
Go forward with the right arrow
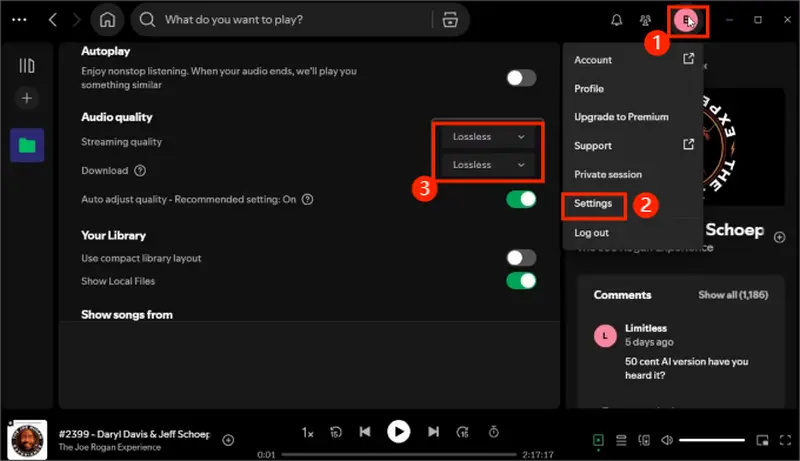click(x=77, y=20)
